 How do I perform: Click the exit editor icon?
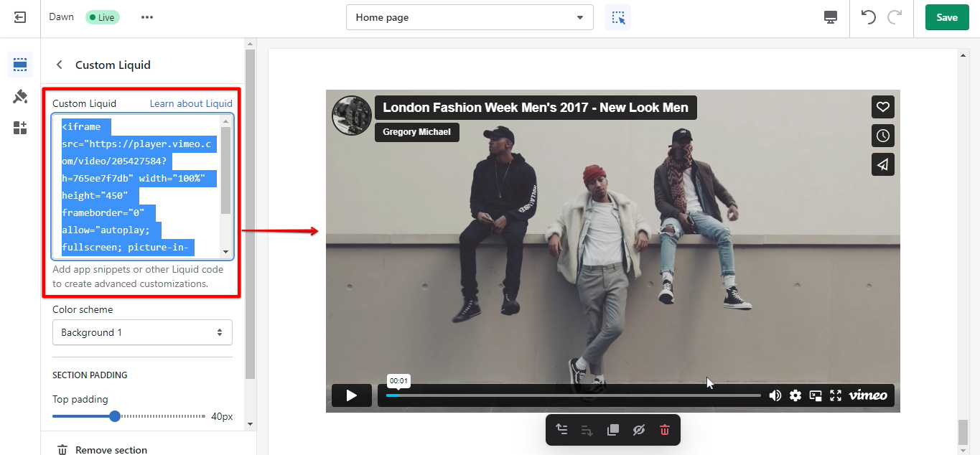pyautogui.click(x=20, y=17)
